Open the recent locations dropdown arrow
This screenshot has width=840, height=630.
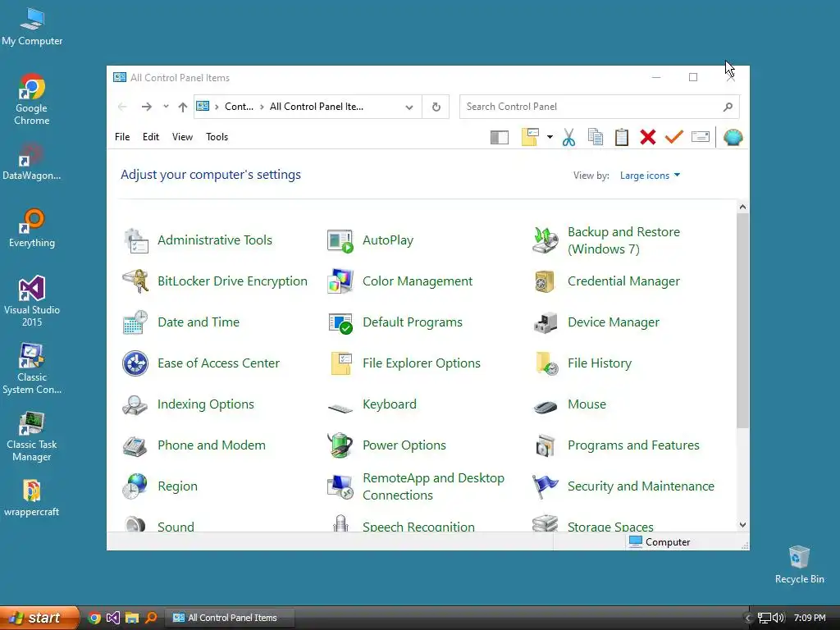[x=166, y=107]
